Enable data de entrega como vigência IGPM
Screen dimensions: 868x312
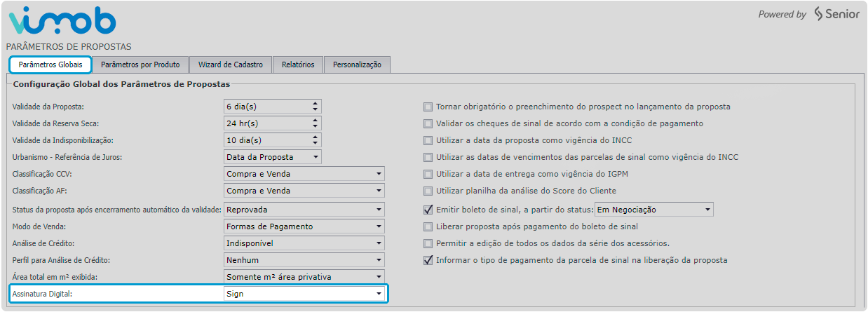coord(428,174)
